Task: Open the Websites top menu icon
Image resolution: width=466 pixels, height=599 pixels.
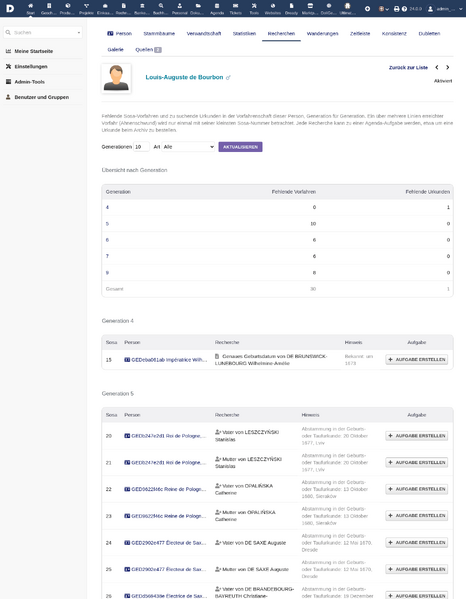Action: (273, 6)
